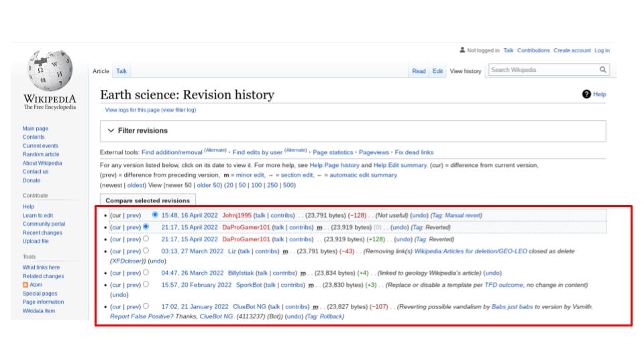Click the Wikipedia globe logo
644x362 pixels.
[x=50, y=70]
